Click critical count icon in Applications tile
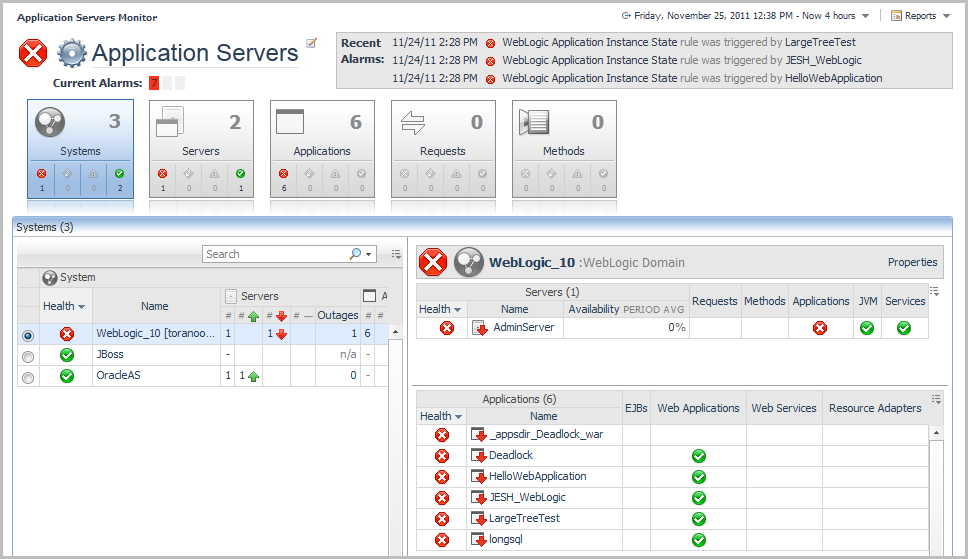 point(283,174)
